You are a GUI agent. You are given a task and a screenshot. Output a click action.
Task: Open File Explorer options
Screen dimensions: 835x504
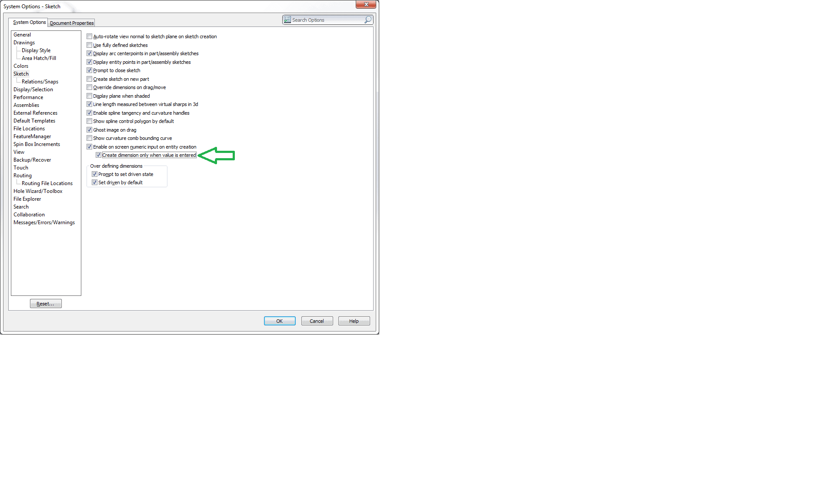27,199
